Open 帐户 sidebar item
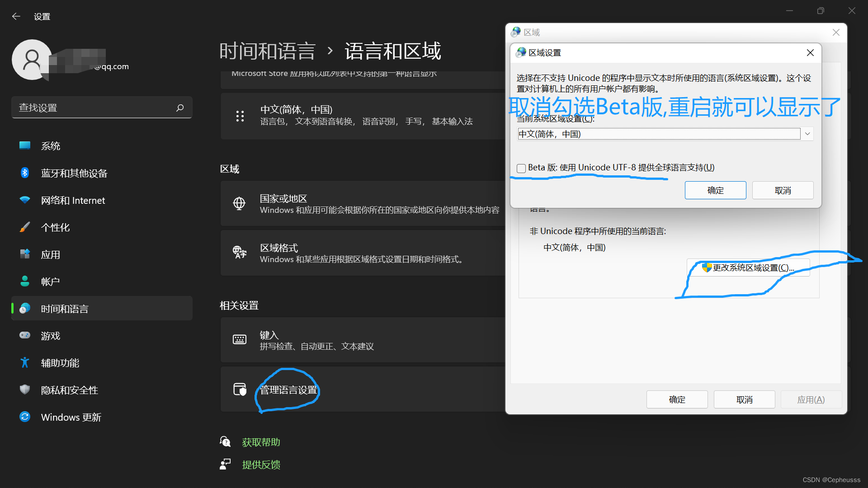The height and width of the screenshot is (488, 868). tap(51, 282)
